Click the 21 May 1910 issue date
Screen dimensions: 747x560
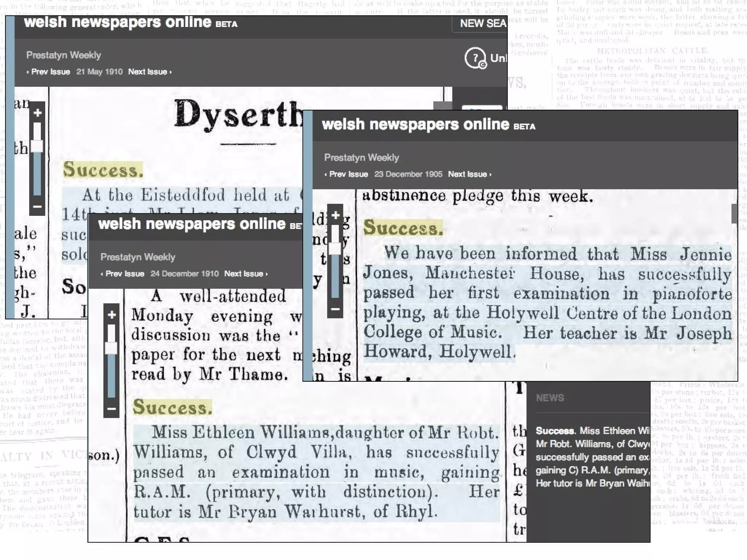[100, 72]
